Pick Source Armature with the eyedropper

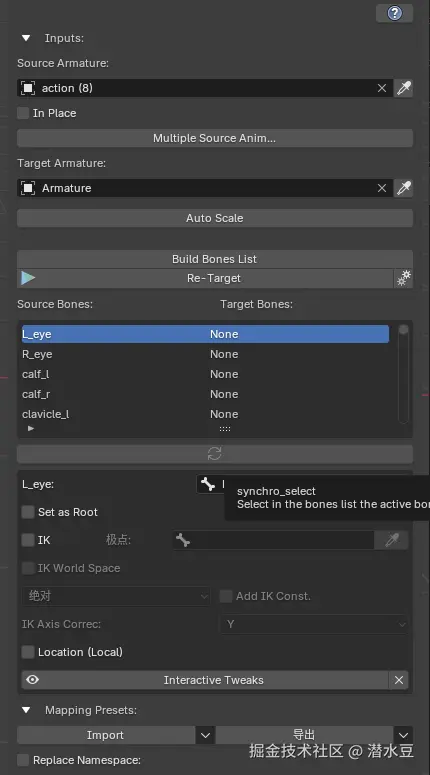[403, 88]
